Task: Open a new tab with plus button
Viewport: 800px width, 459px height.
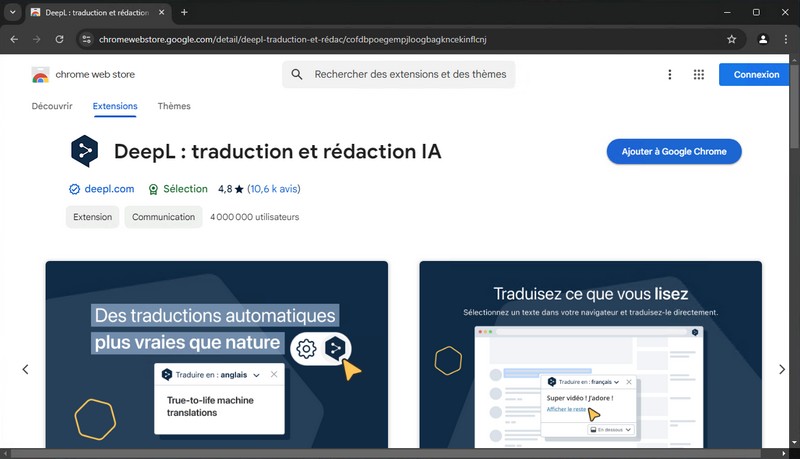Action: pos(184,12)
